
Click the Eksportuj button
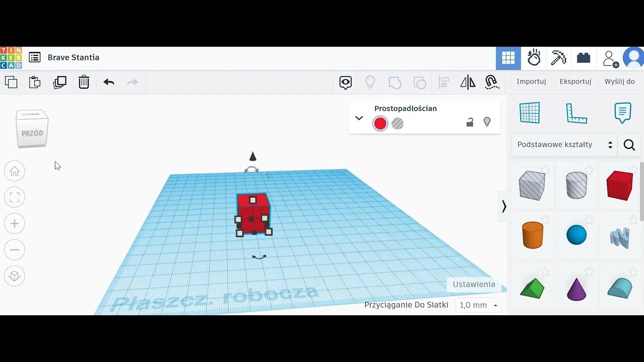[x=576, y=81]
